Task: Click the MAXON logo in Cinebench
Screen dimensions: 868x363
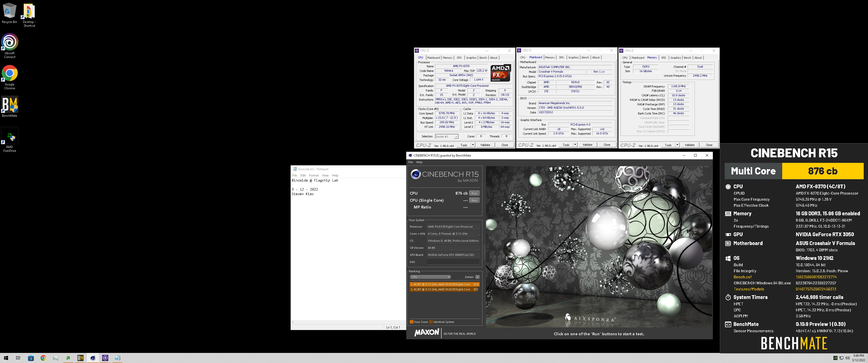Action: pos(427,333)
